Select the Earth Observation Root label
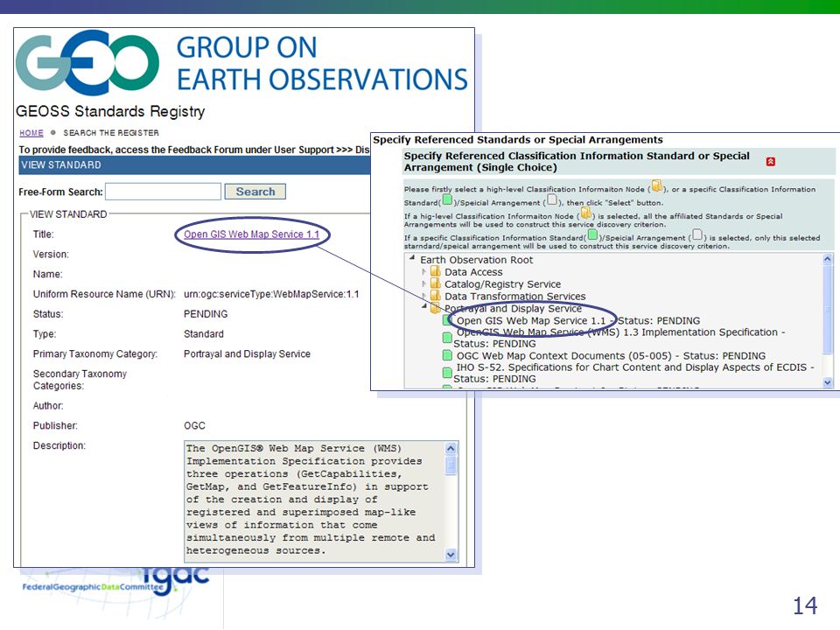Screen dimensions: 840x630 click(476, 260)
